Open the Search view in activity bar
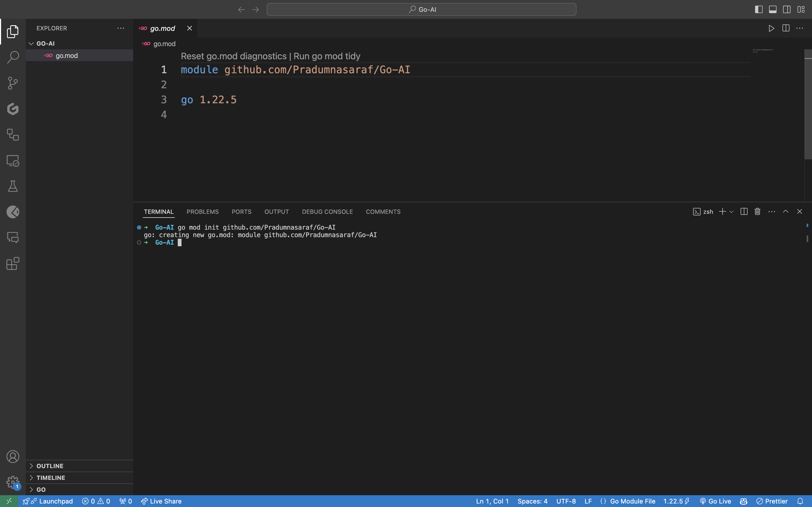This screenshot has height=507, width=812. [13, 57]
